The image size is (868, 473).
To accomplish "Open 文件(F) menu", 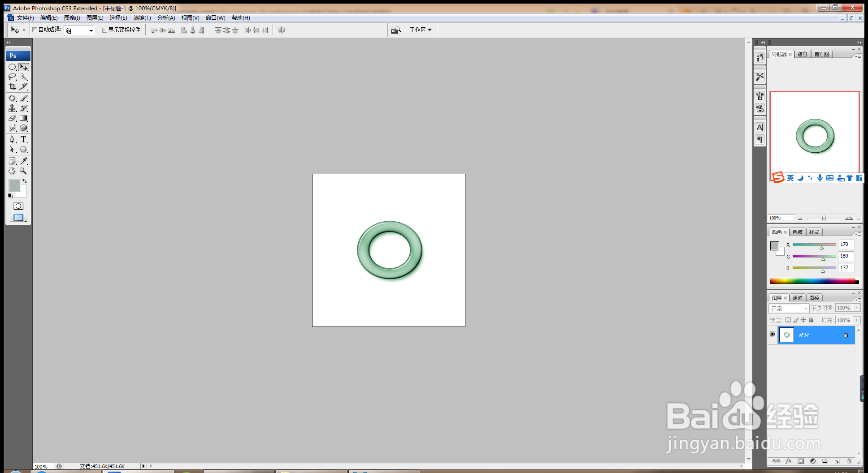I will (x=25, y=18).
